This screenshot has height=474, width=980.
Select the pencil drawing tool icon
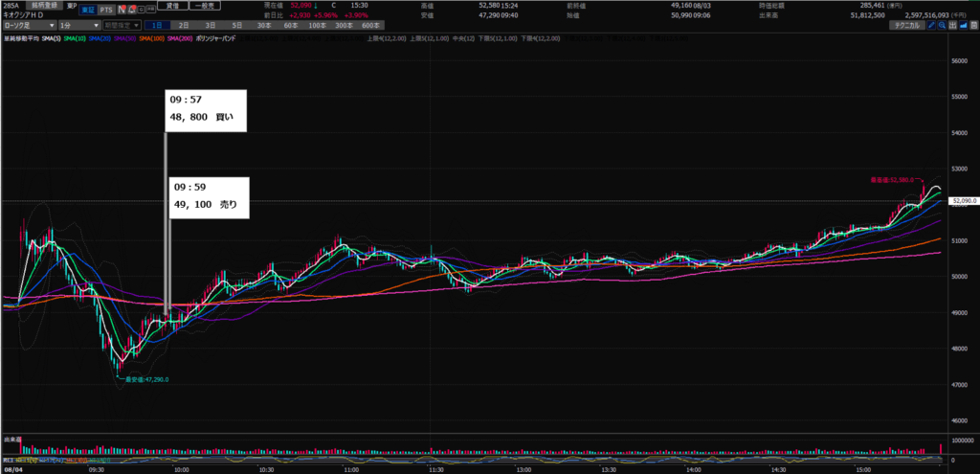click(931, 25)
